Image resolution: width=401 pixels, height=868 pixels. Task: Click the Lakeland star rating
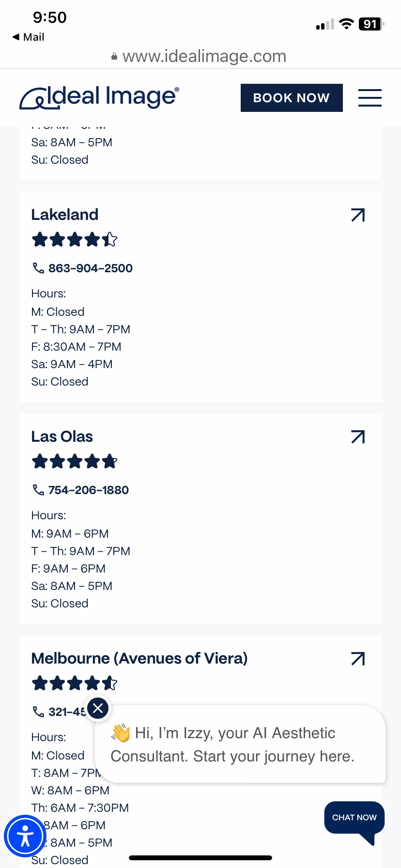[74, 239]
